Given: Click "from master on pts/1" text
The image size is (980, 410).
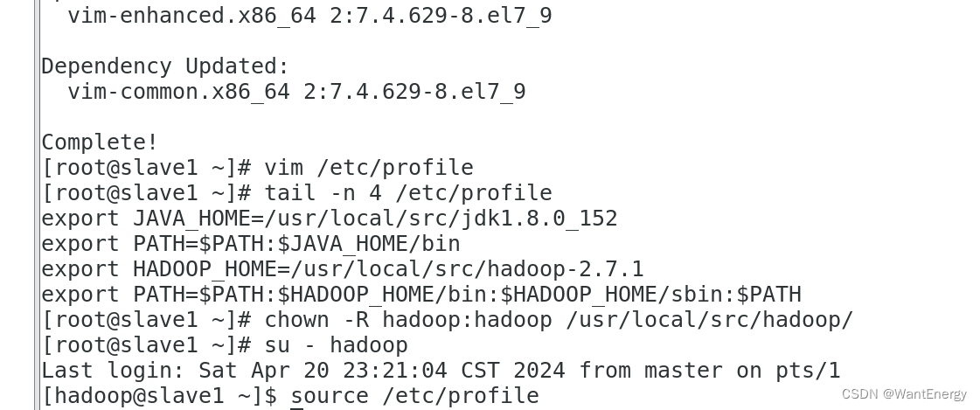Looking at the screenshot, I should click(x=709, y=371).
